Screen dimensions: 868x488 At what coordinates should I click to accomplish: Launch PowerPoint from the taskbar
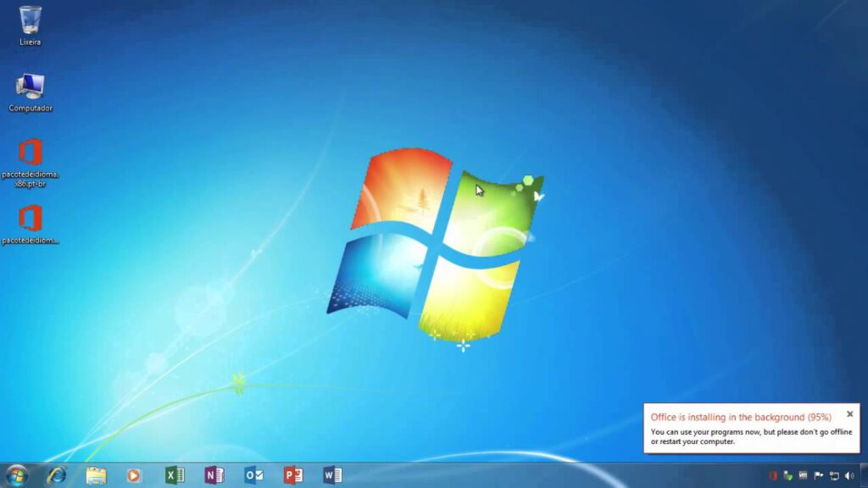[293, 475]
